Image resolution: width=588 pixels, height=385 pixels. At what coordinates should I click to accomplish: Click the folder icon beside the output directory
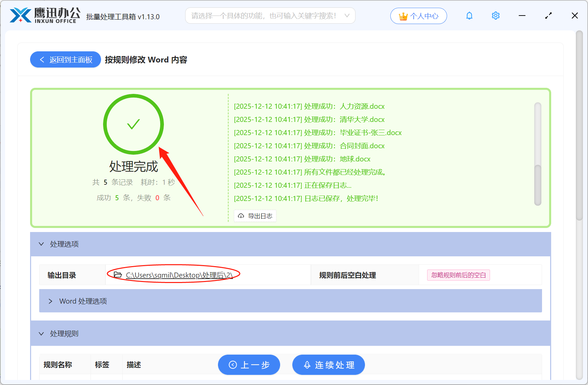click(x=117, y=275)
